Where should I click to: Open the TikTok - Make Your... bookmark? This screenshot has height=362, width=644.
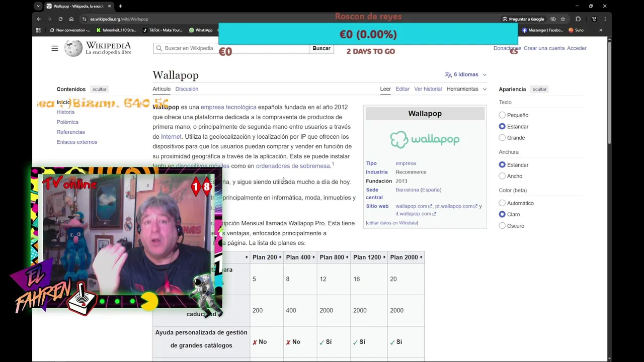pos(163,30)
